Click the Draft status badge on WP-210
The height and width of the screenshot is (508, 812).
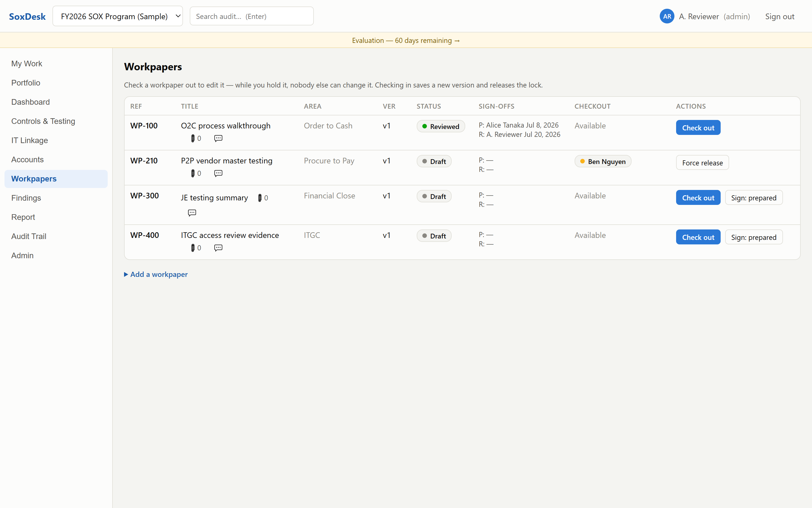[434, 161]
